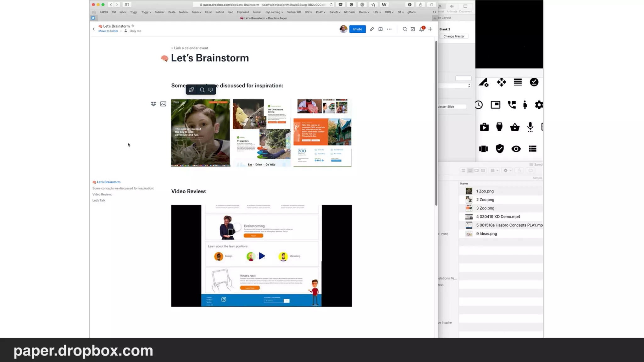
Task: Expand the Team bookmarks folder
Action: point(197,12)
